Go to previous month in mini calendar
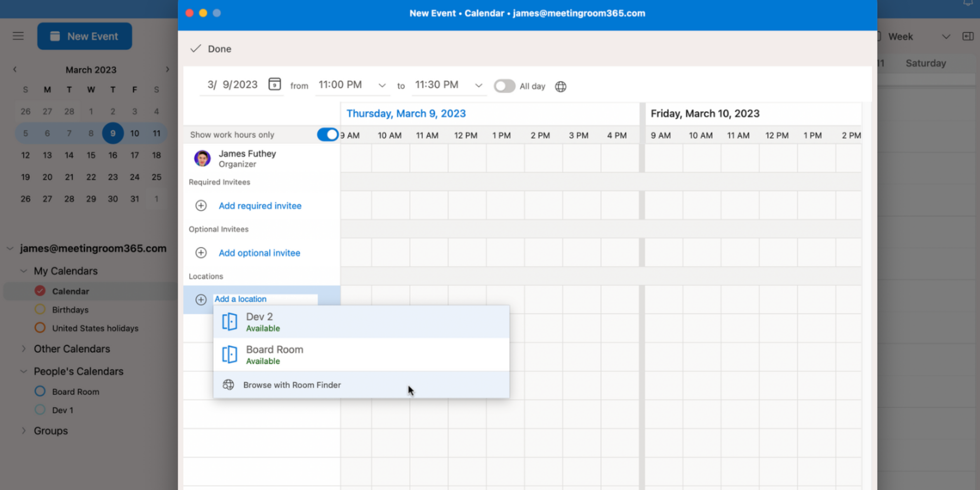The width and height of the screenshot is (980, 490). pos(15,70)
